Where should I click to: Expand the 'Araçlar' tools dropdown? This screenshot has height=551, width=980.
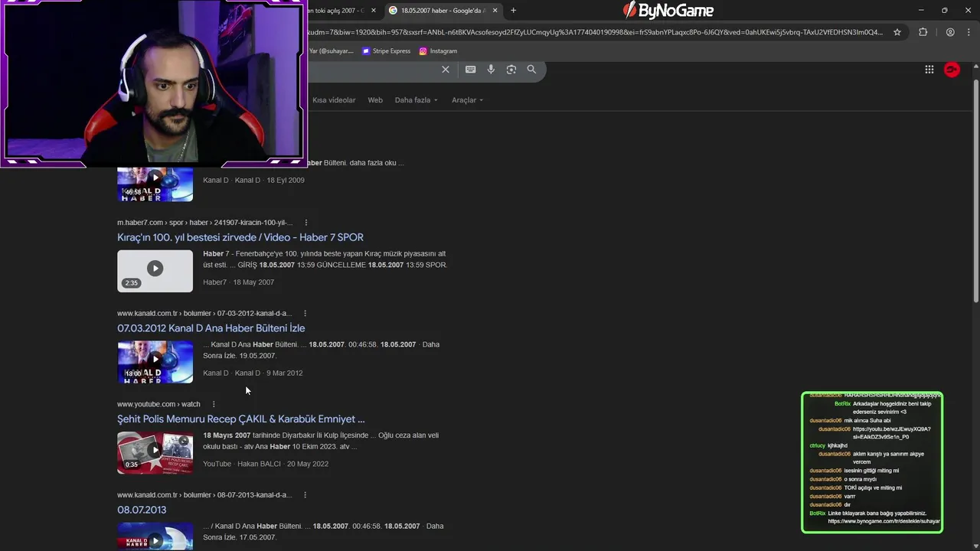(x=468, y=100)
